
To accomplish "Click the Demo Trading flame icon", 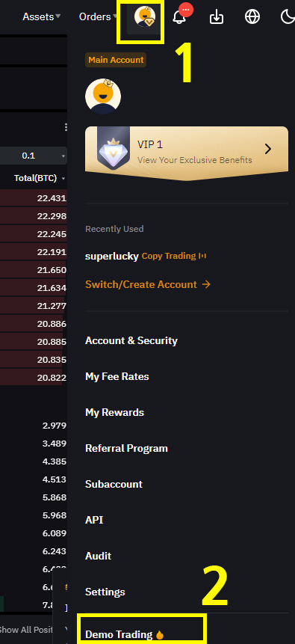I will click(160, 635).
